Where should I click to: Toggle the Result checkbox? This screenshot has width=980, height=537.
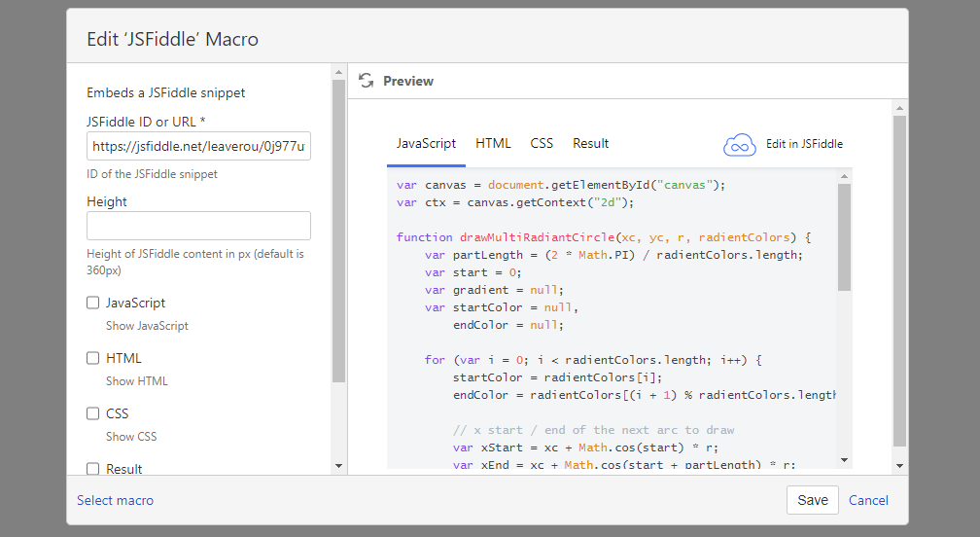click(x=92, y=468)
